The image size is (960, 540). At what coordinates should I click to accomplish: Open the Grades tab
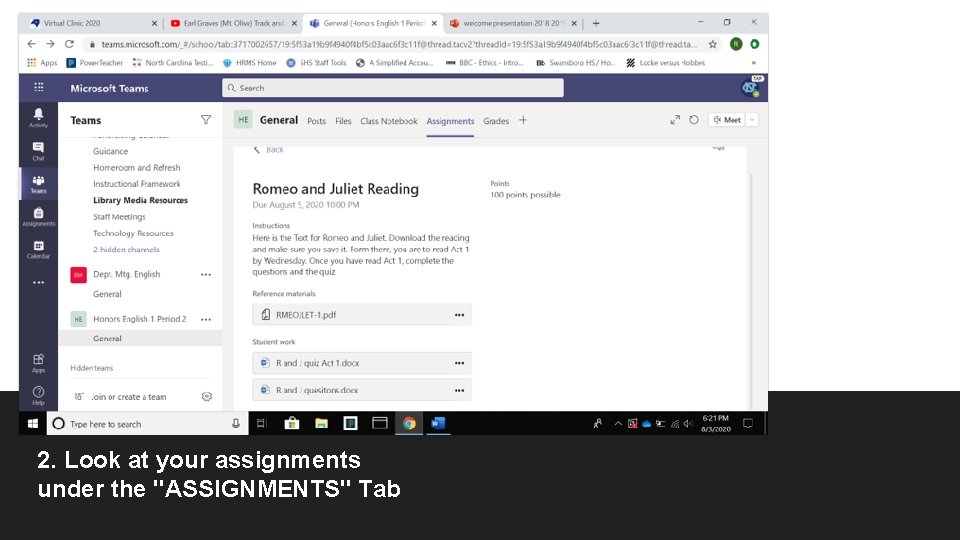tap(496, 121)
